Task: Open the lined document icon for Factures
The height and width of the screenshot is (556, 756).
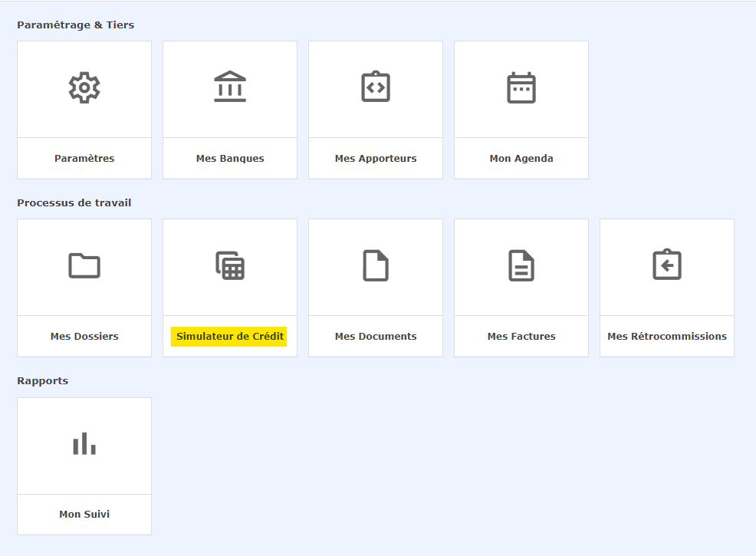Action: pyautogui.click(x=521, y=265)
